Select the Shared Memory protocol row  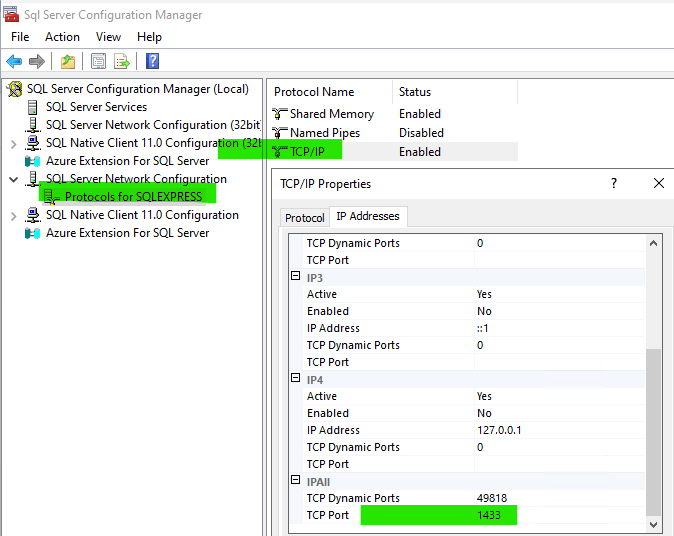point(394,114)
